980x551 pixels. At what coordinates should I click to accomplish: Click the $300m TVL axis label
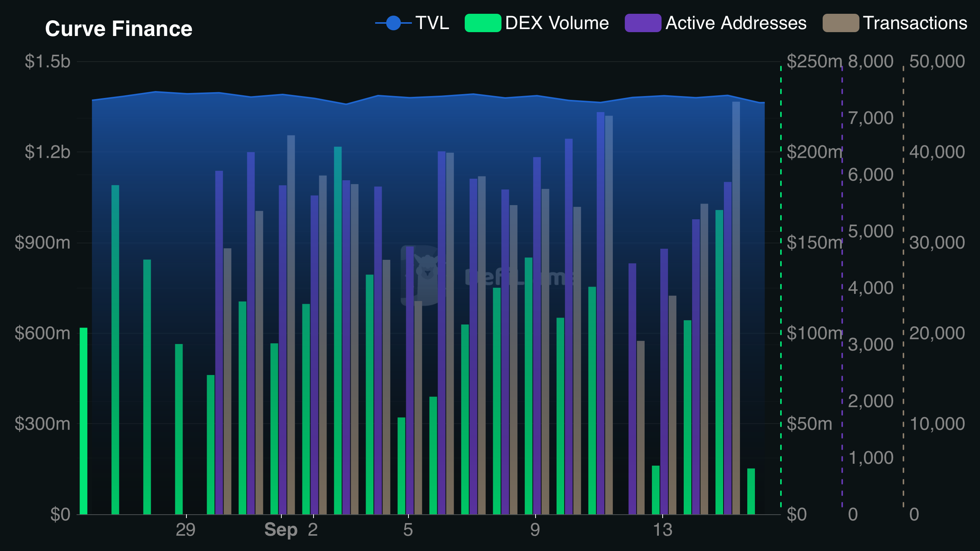click(x=42, y=424)
